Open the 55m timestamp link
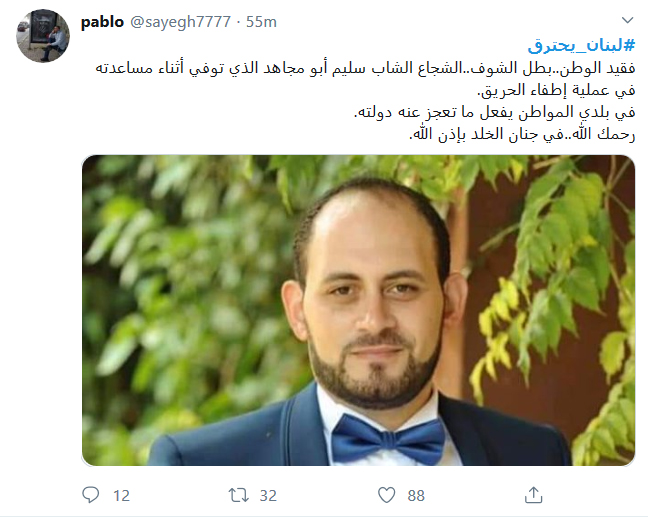Screen dimensions: 648x517 tap(261, 21)
